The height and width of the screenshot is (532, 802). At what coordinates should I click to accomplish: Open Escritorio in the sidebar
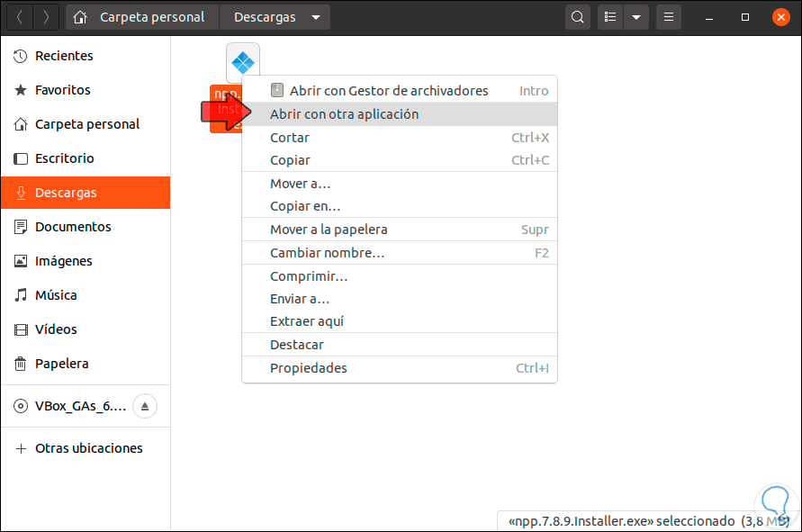[86, 158]
